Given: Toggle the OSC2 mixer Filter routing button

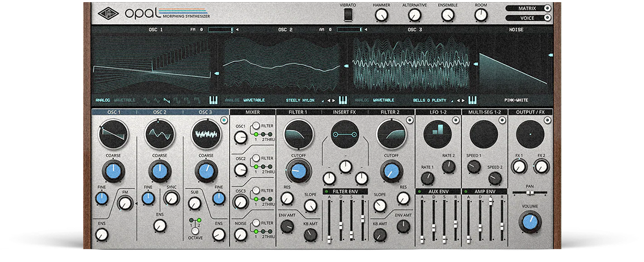Looking at the screenshot, I should tap(257, 159).
